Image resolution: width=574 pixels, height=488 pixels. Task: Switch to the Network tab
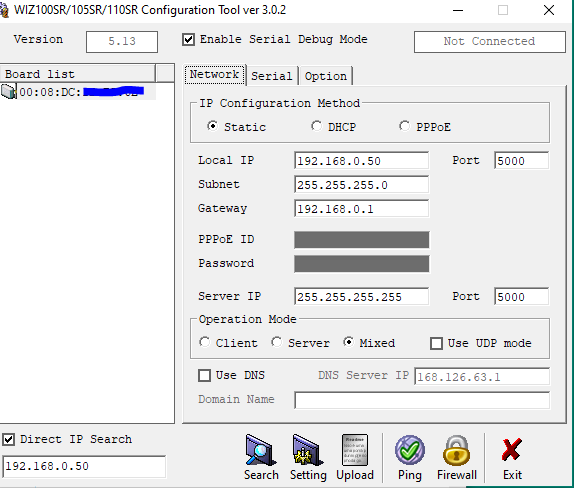tap(215, 75)
